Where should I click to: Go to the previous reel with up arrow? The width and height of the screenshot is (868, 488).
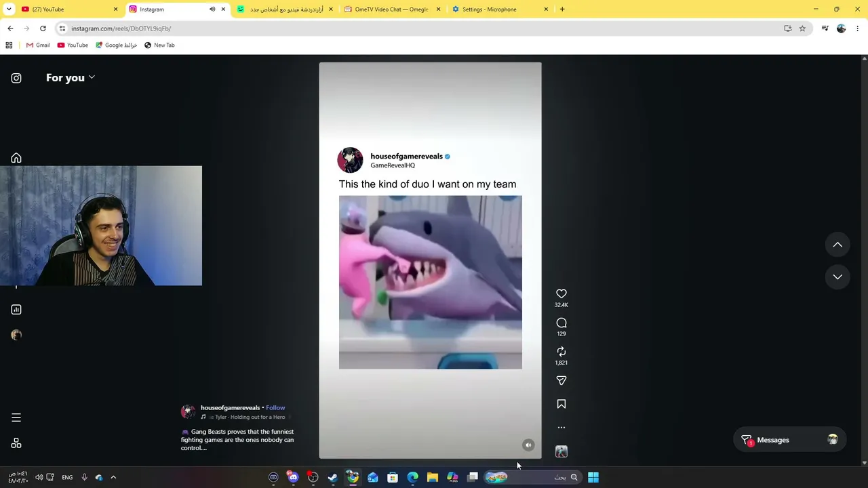tap(837, 245)
